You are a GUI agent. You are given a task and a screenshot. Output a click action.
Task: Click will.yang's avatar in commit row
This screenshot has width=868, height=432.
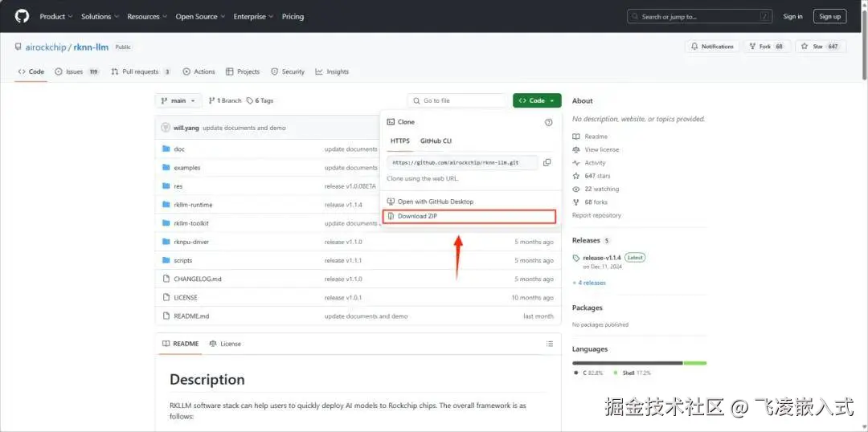166,128
